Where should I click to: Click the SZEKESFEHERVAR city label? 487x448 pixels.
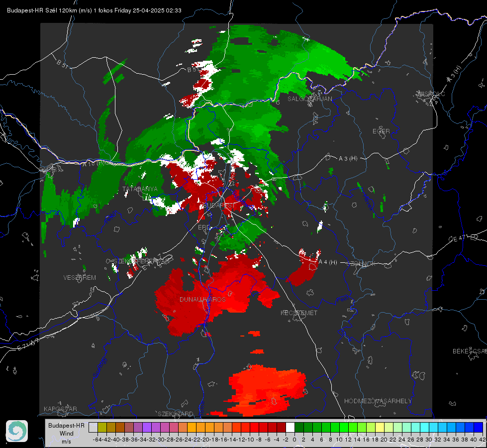141,261
